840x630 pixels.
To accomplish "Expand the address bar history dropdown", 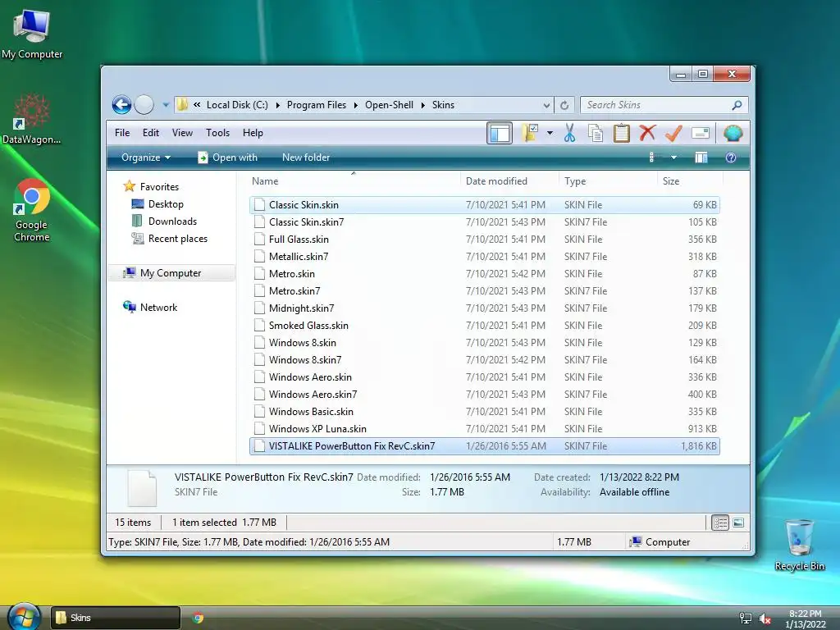I will 546,106.
